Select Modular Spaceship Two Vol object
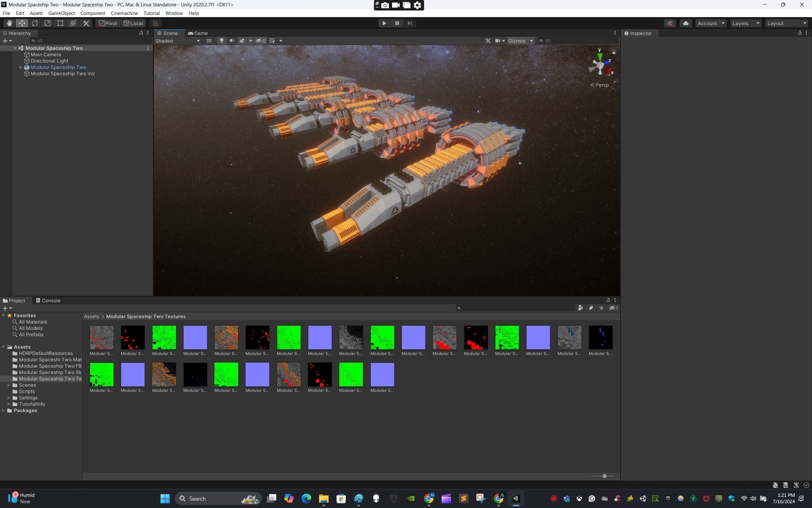The width and height of the screenshot is (812, 508). (x=62, y=74)
